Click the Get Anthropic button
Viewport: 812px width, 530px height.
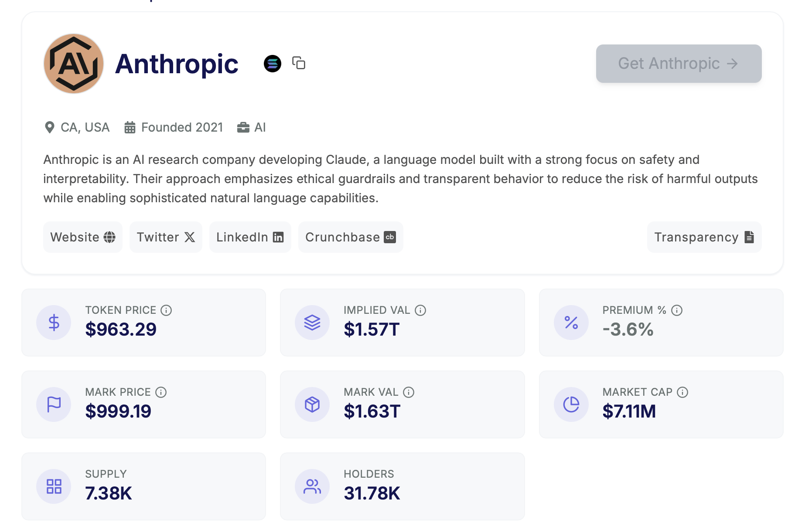(x=679, y=64)
